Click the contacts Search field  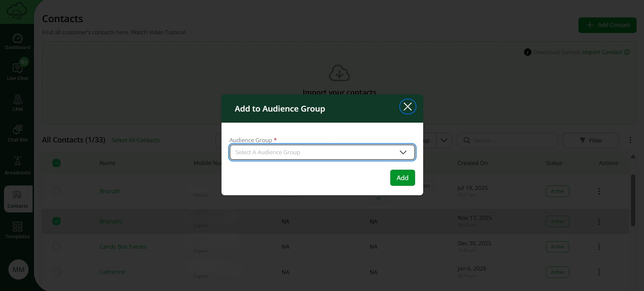tap(511, 140)
